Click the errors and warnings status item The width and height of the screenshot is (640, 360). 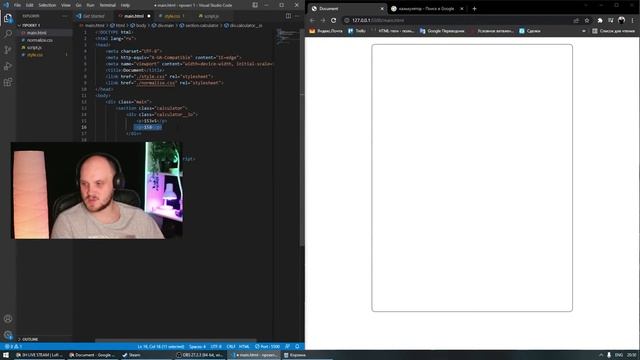(13, 347)
